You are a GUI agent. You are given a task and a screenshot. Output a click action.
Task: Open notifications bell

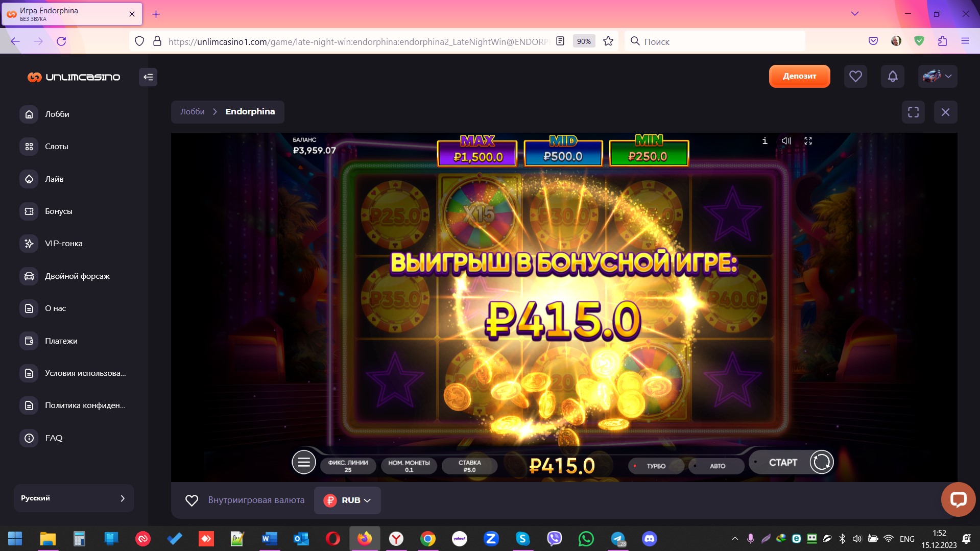pyautogui.click(x=893, y=76)
